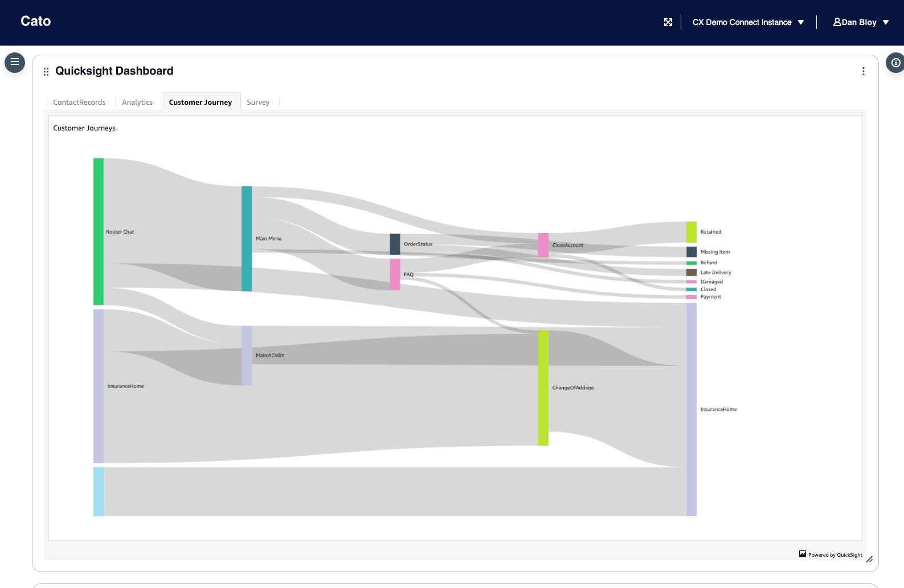Switch to the Analytics tab
Viewport: 904px width, 588px height.
(137, 103)
